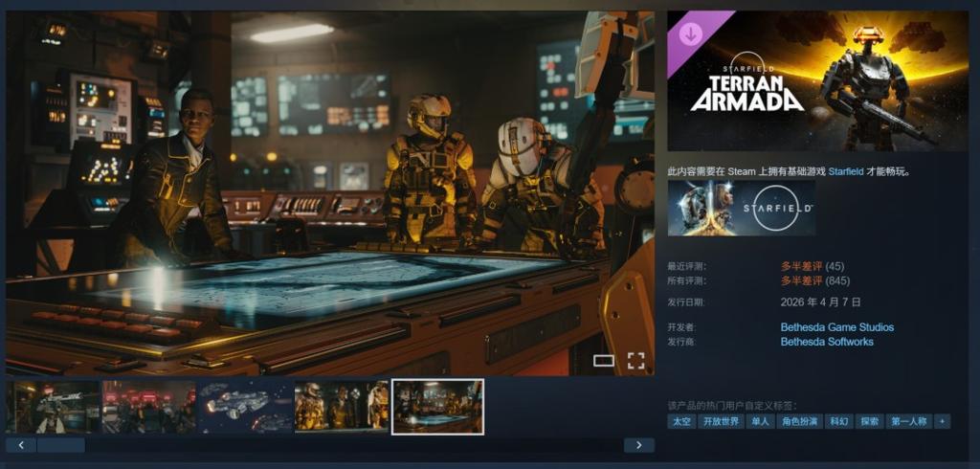Click the Terran Armada header banner
The height and width of the screenshot is (469, 980).
(817, 80)
